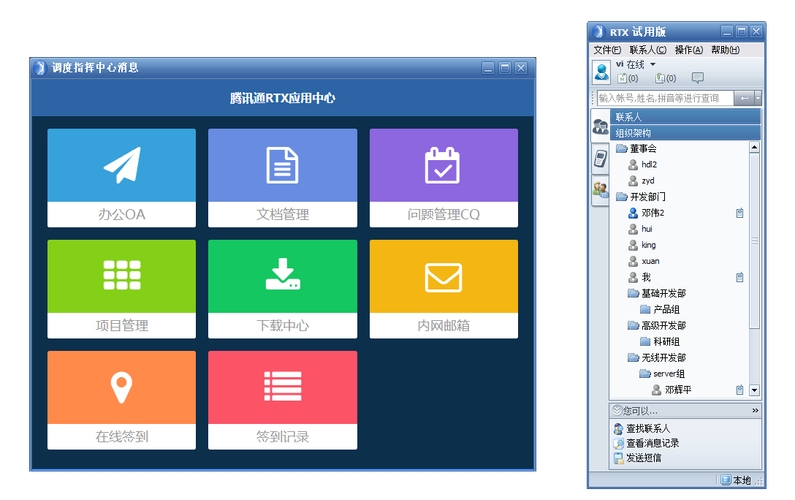Collapse the 开发部门 folder
The image size is (795, 500).
coord(641,197)
